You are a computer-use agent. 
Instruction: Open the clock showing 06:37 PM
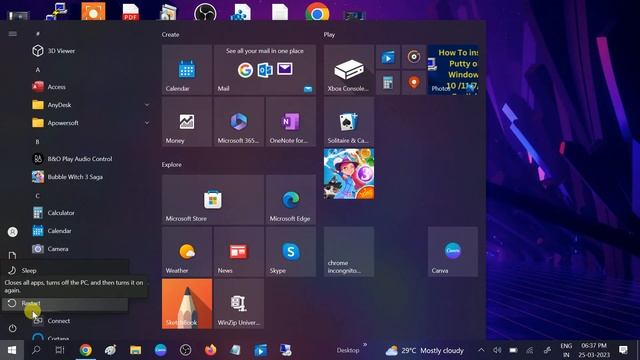(594, 350)
